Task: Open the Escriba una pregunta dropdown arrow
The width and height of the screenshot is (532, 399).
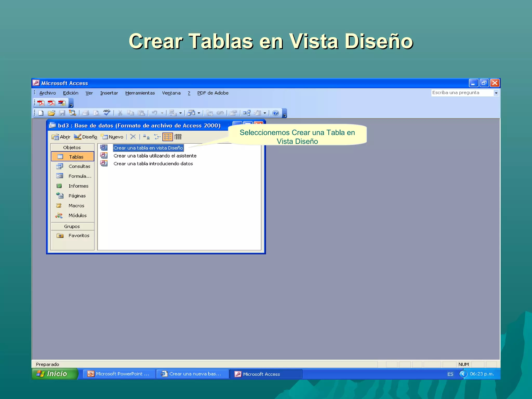Action: click(496, 93)
